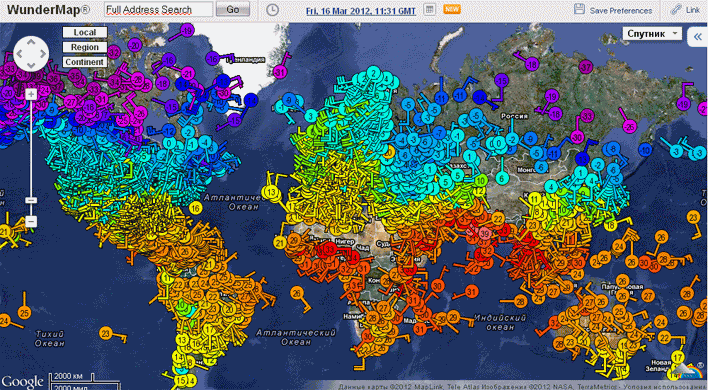This screenshot has height=390, width=708.
Task: Click the Save Preferences floppy disk icon
Action: click(x=579, y=9)
